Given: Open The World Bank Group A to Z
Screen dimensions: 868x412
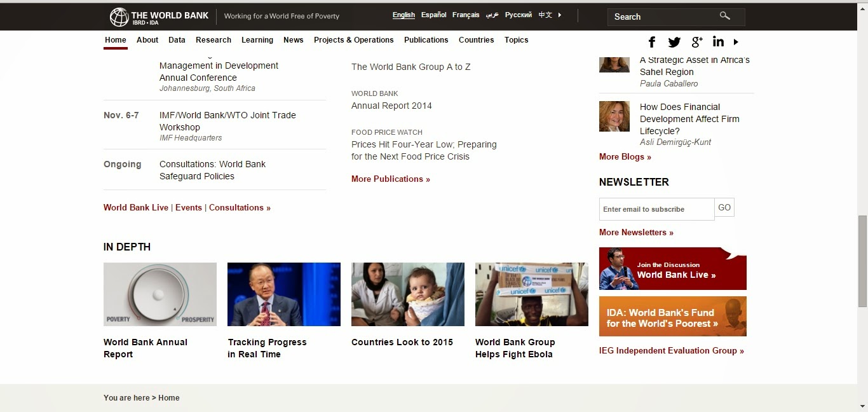Looking at the screenshot, I should pyautogui.click(x=411, y=67).
